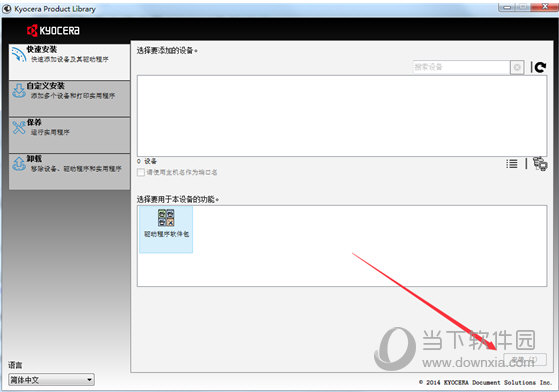559x392 pixels.
Task: Open the 简体中文 language dropdown
Action: [51, 380]
